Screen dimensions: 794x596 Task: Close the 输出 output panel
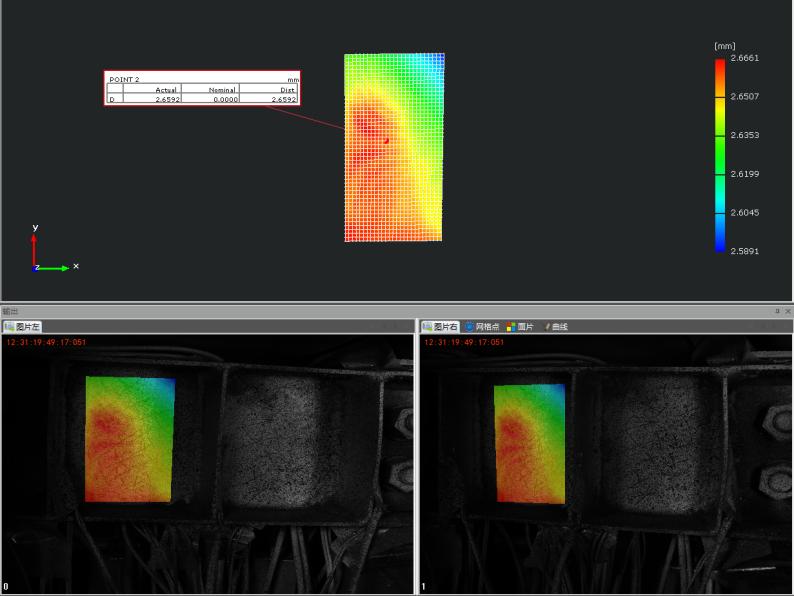click(788, 312)
